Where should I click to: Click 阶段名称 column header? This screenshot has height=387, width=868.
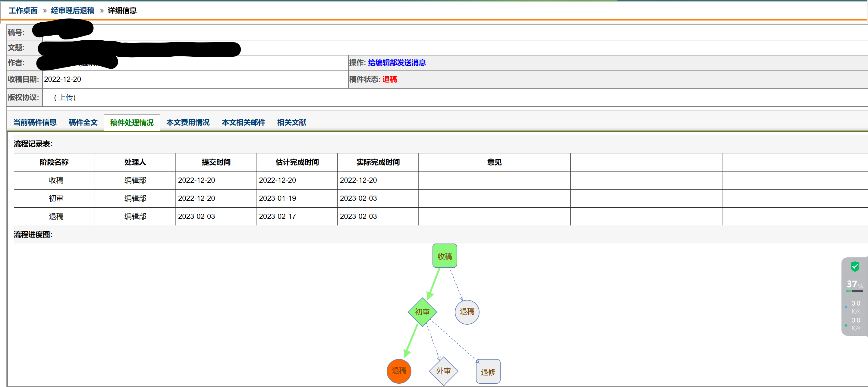pyautogui.click(x=54, y=162)
